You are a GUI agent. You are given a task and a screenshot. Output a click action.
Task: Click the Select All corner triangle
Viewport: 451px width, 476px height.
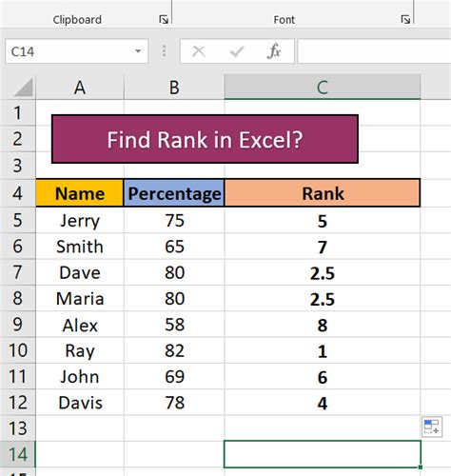(24, 88)
